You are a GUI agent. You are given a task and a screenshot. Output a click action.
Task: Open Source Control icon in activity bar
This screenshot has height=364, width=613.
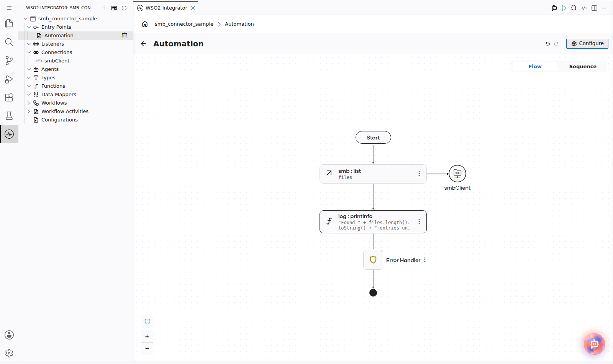9,61
